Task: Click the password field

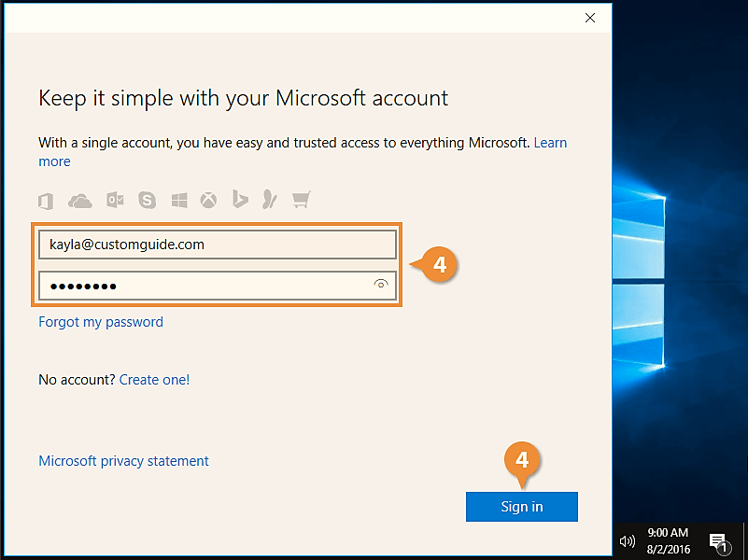Action: click(217, 286)
